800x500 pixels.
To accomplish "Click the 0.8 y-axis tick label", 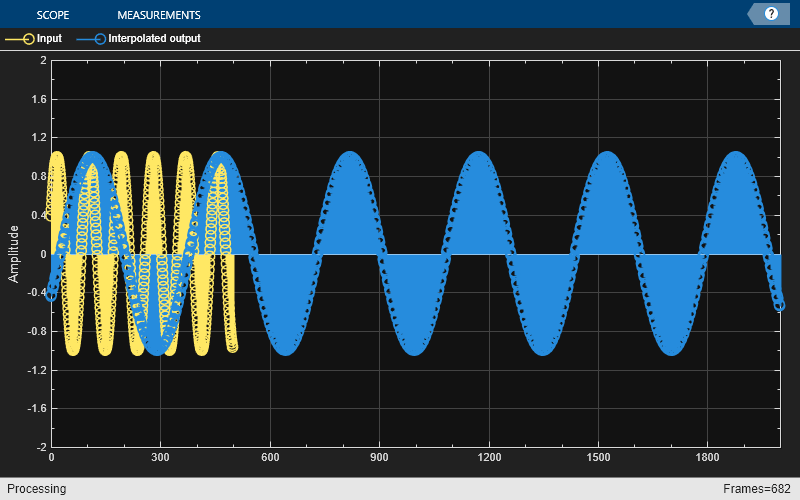I will point(38,176).
